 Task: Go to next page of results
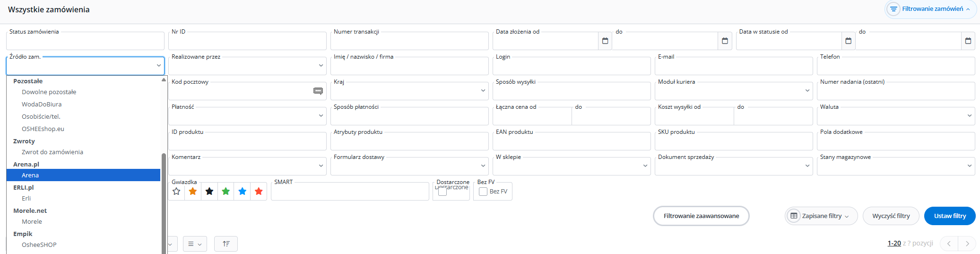pyautogui.click(x=967, y=244)
